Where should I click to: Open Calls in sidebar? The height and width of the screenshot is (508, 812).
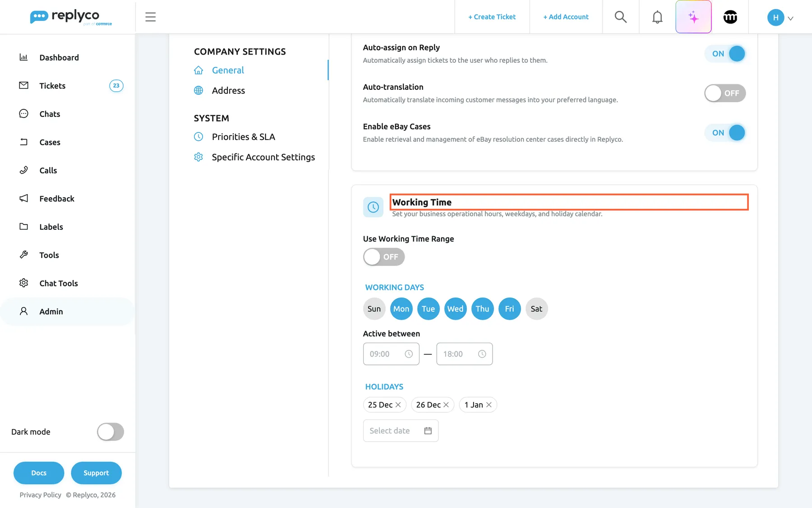click(x=68, y=170)
